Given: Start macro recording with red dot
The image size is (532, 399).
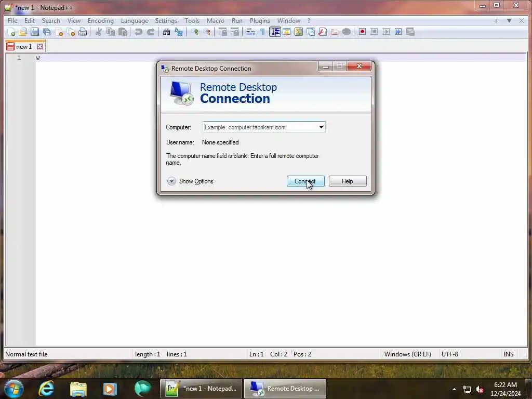Looking at the screenshot, I should 362,32.
